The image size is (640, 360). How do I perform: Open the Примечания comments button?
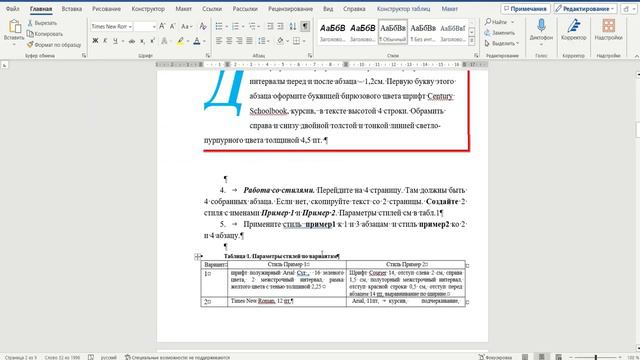tap(526, 9)
